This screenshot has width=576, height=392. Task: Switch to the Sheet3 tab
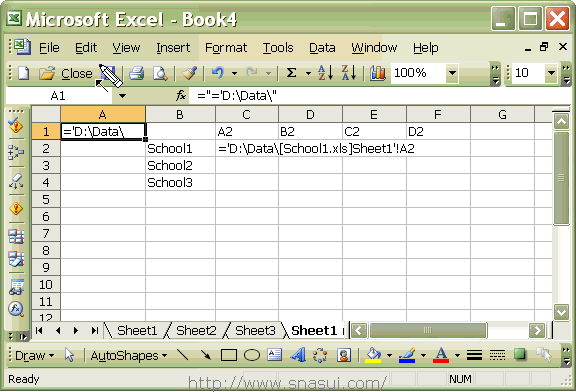255,330
